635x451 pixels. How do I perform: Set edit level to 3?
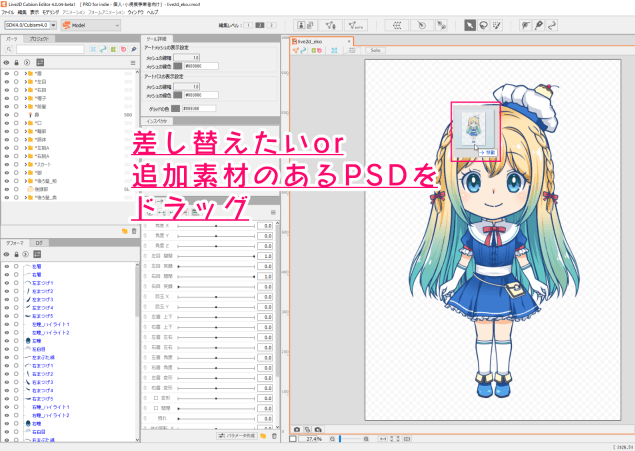pyautogui.click(x=272, y=25)
